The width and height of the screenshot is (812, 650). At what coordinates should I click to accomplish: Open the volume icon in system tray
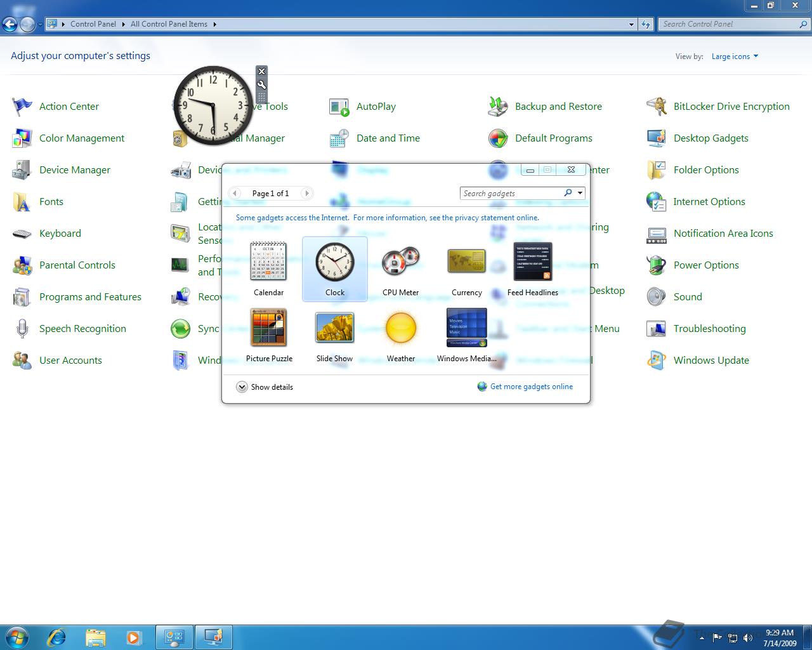(x=748, y=638)
